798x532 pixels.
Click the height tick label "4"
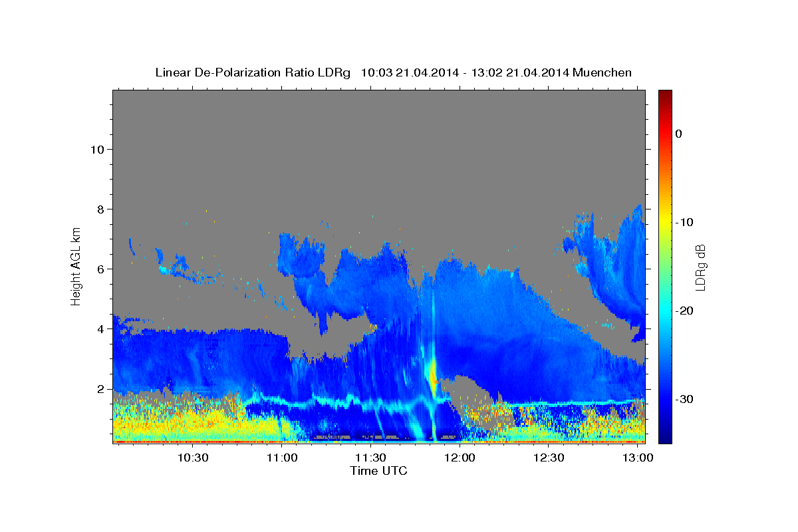click(x=100, y=329)
